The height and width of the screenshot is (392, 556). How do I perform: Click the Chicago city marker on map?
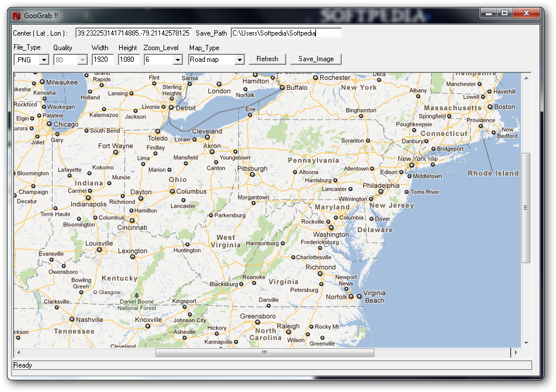tap(49, 124)
